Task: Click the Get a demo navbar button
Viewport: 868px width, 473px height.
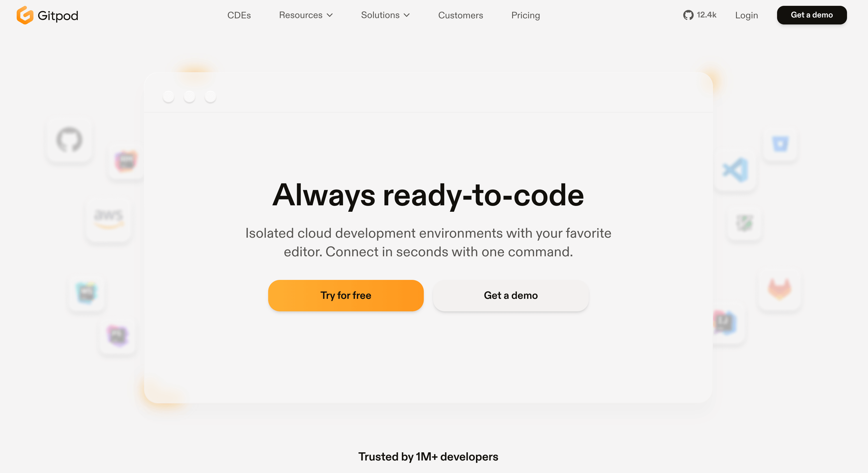Action: click(x=812, y=15)
